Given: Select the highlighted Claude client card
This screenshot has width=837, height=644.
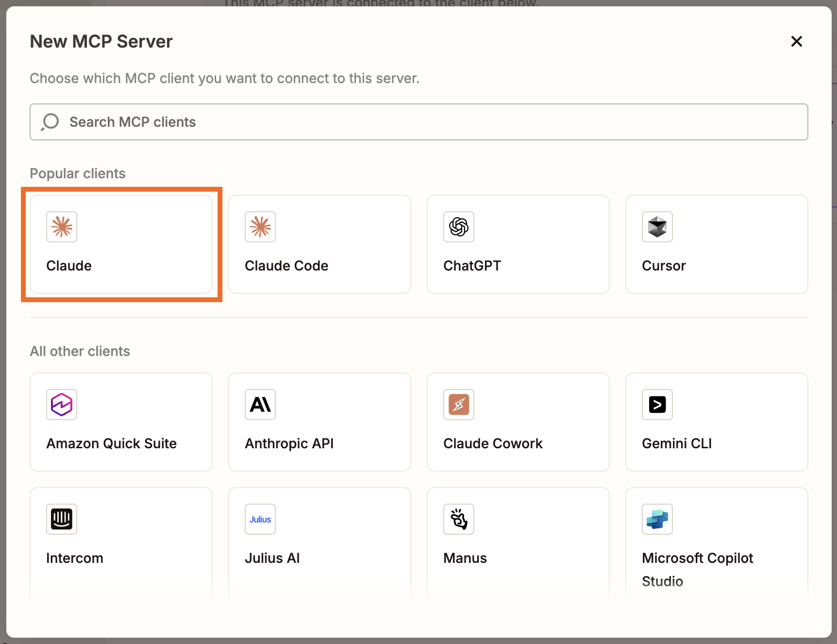Looking at the screenshot, I should click(x=121, y=244).
